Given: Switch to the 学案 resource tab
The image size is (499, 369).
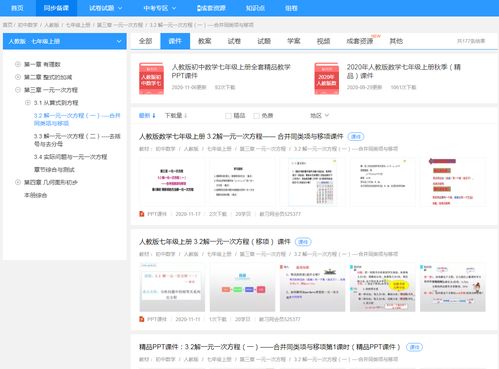Looking at the screenshot, I should tap(294, 41).
